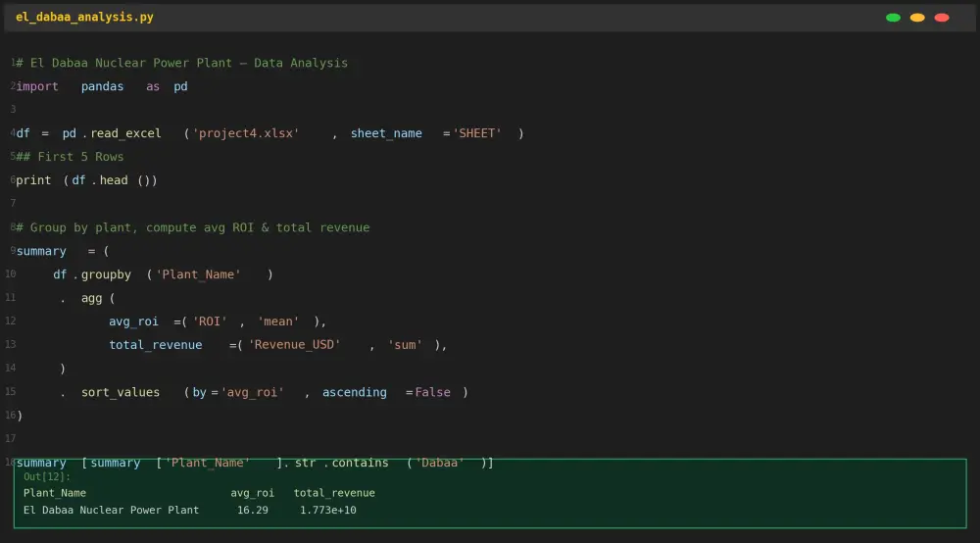Click the 'summary' variable on line 9
The image size is (980, 543).
pyautogui.click(x=41, y=251)
